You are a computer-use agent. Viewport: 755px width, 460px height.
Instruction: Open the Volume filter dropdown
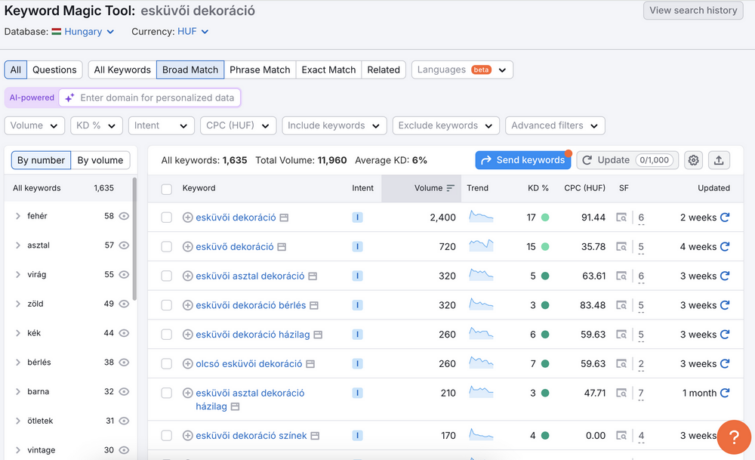34,126
